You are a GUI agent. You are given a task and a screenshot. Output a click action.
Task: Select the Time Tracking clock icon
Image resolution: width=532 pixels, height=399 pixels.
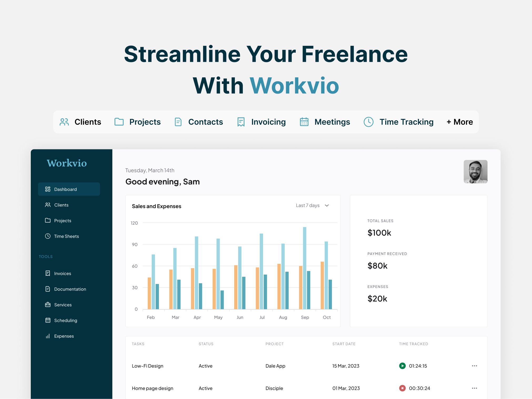pyautogui.click(x=368, y=122)
